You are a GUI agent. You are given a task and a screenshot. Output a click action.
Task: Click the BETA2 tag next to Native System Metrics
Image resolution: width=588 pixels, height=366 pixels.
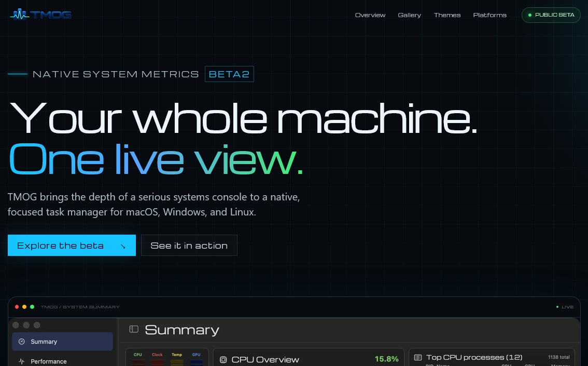229,74
